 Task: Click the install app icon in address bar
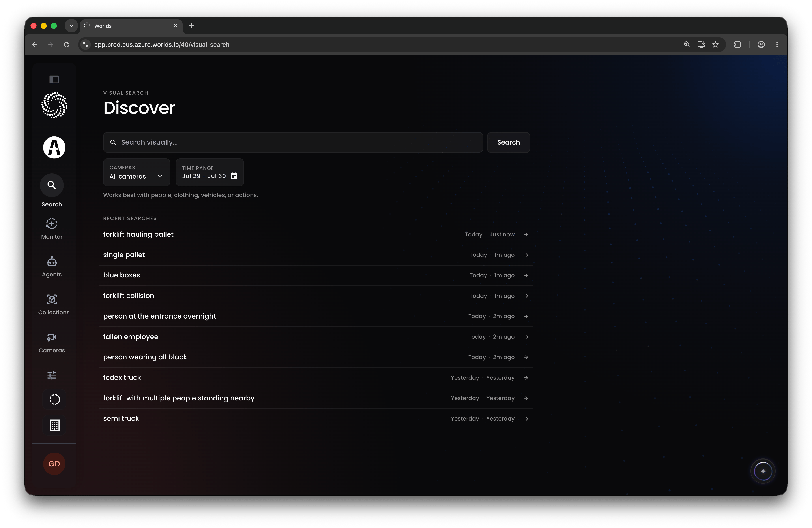[701, 45]
